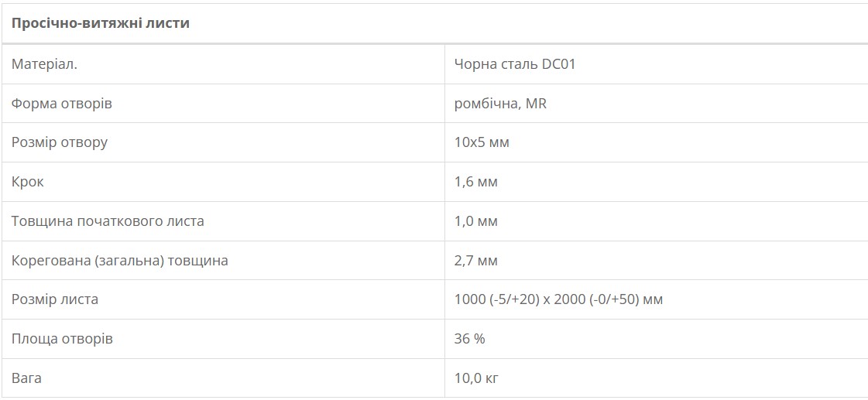Click the '2,7 мм' total thickness value
868x400 pixels.
(476, 260)
